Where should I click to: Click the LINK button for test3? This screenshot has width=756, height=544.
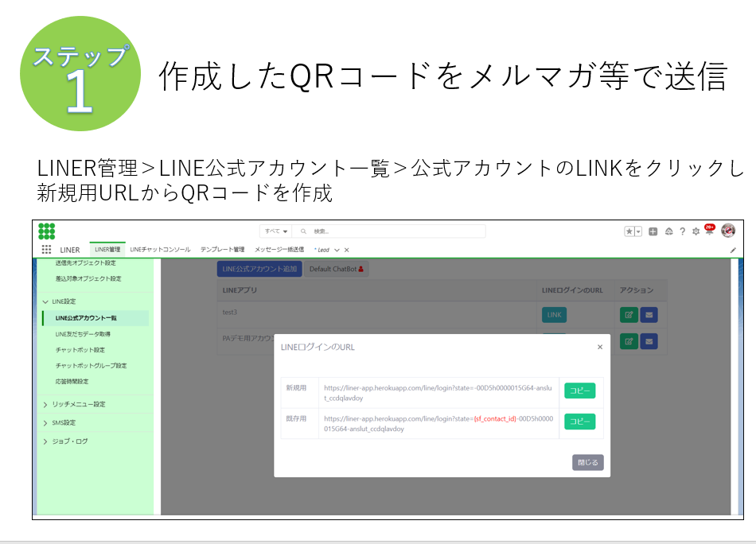(x=554, y=315)
